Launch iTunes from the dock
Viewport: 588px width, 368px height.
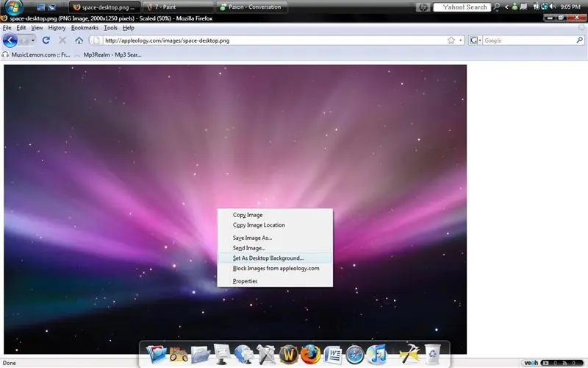[377, 354]
